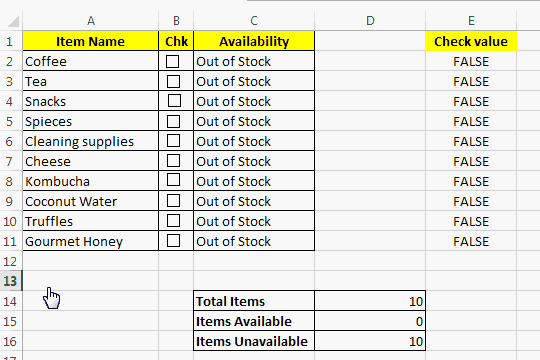Select column E header
Screen dimensions: 540x360
point(471,21)
